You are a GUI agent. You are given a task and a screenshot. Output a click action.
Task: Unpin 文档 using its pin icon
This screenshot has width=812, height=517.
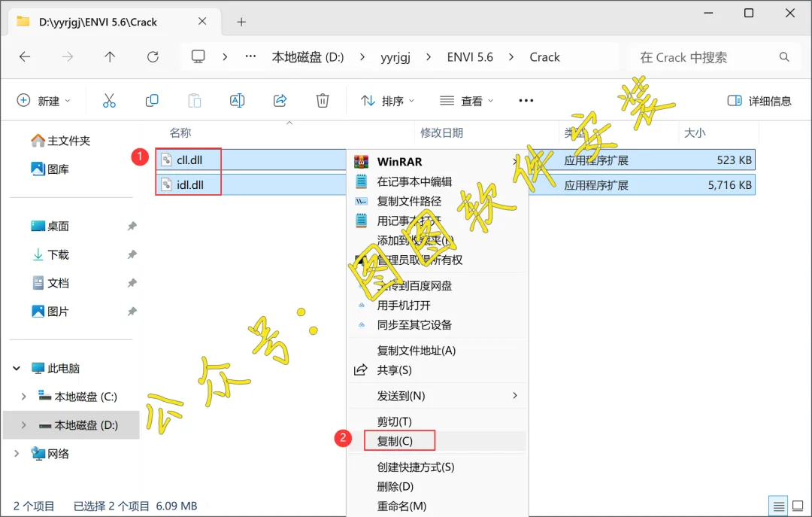coord(132,283)
